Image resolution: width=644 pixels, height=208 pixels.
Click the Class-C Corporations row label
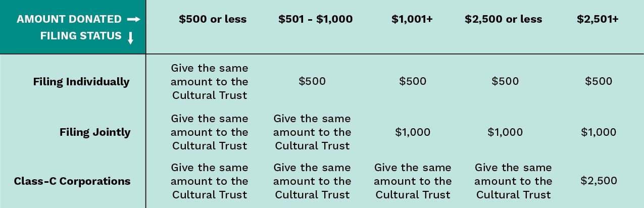(x=72, y=181)
